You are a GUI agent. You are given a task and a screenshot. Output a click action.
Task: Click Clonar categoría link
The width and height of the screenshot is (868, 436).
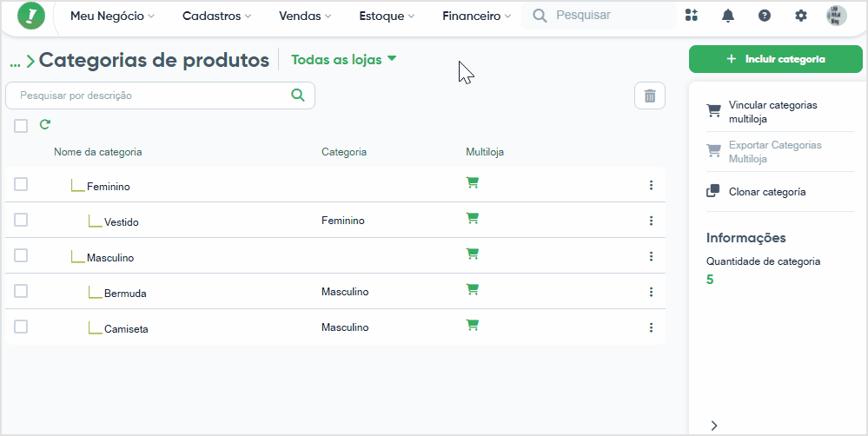point(767,192)
